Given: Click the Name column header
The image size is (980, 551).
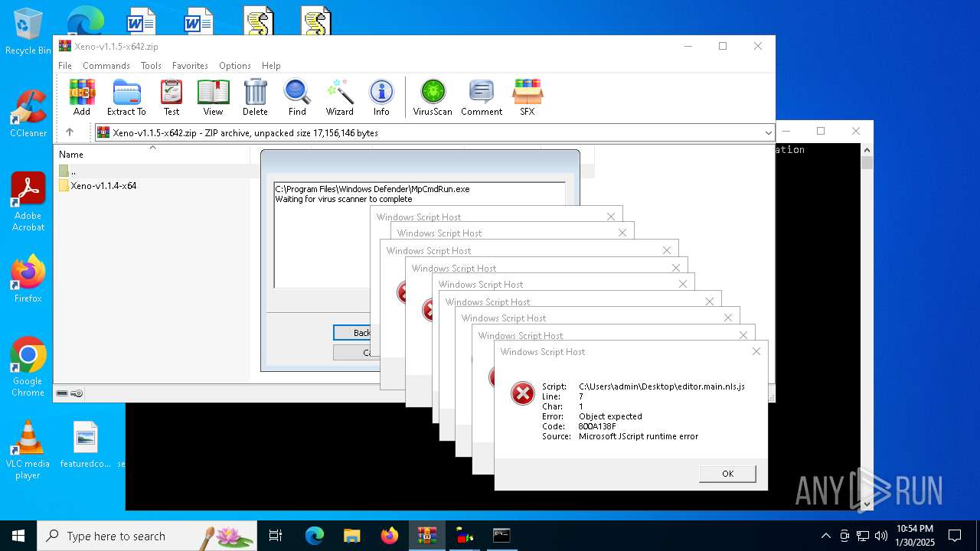Looking at the screenshot, I should tap(153, 154).
